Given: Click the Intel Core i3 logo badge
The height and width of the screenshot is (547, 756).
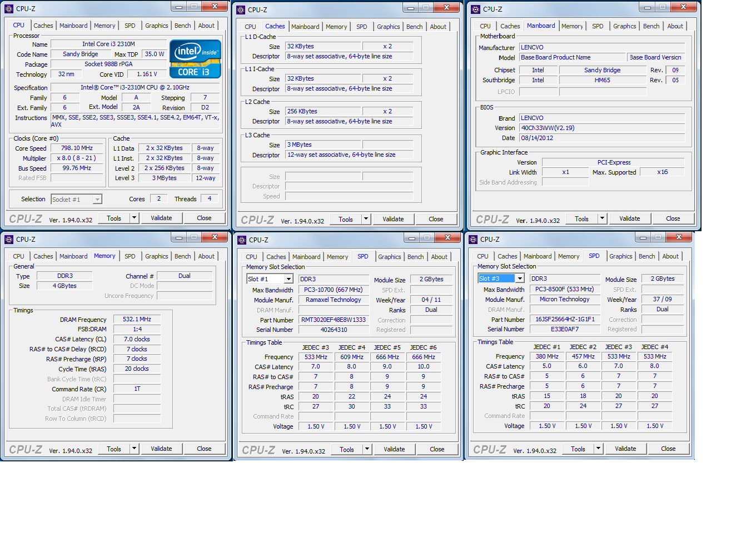Looking at the screenshot, I should click(x=195, y=59).
